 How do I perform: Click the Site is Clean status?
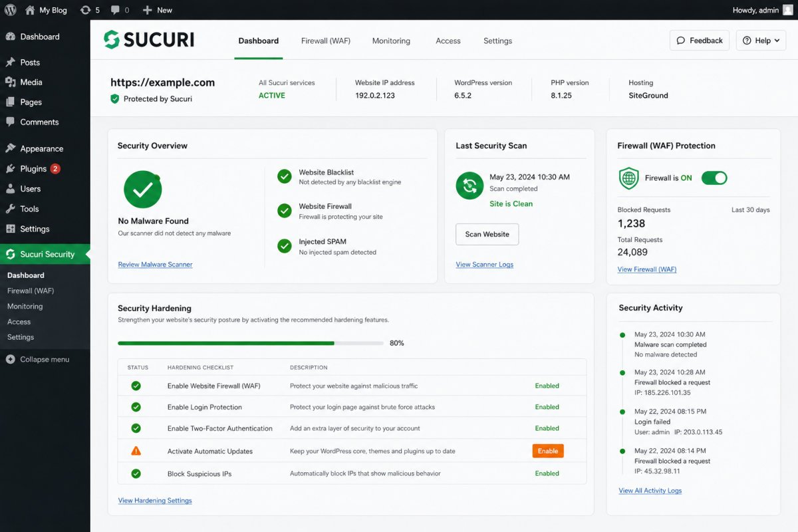[511, 204]
